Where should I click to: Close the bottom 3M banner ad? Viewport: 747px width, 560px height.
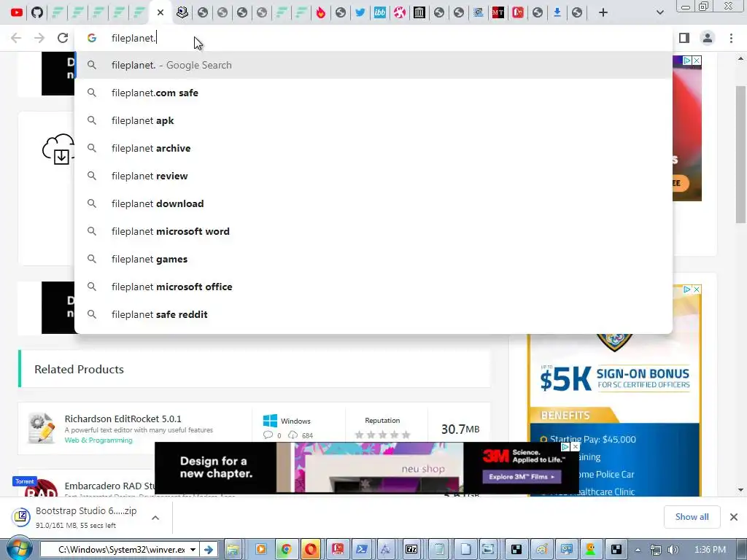click(575, 447)
